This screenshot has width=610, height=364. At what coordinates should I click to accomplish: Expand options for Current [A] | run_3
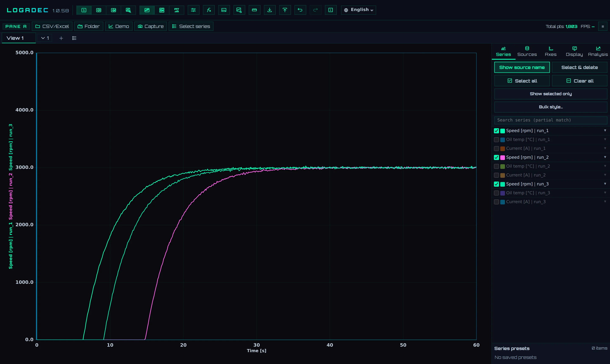[x=605, y=202]
